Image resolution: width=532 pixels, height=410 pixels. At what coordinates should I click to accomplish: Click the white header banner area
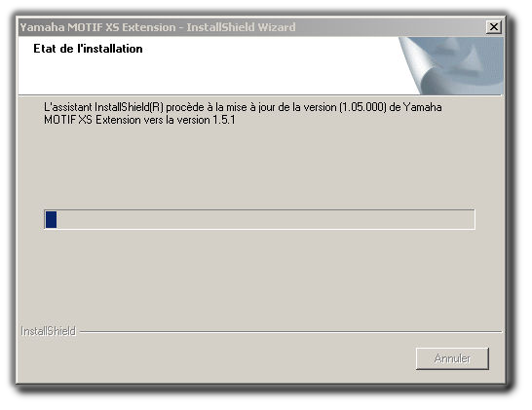click(x=209, y=66)
